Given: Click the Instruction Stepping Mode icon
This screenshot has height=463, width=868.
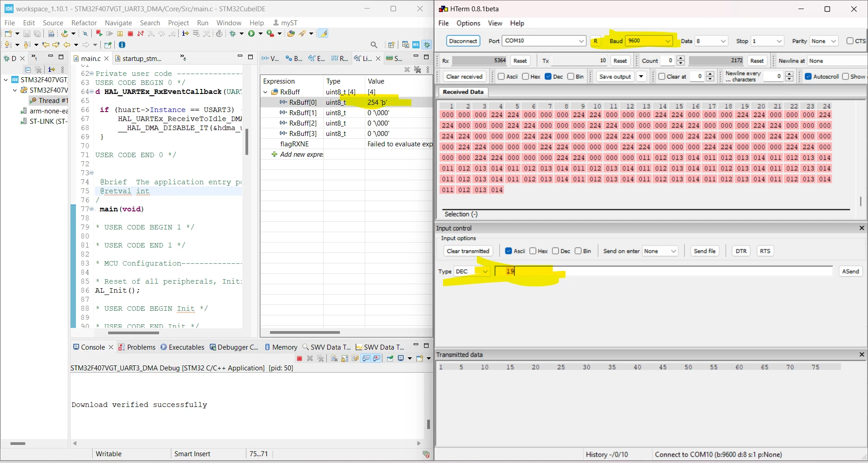Looking at the screenshot, I should click(185, 33).
